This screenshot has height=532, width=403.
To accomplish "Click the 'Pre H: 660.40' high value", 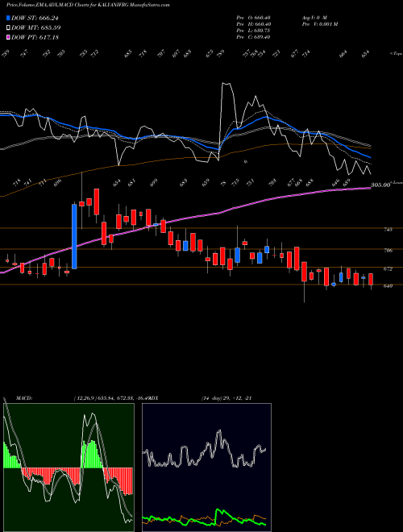I will tap(253, 24).
